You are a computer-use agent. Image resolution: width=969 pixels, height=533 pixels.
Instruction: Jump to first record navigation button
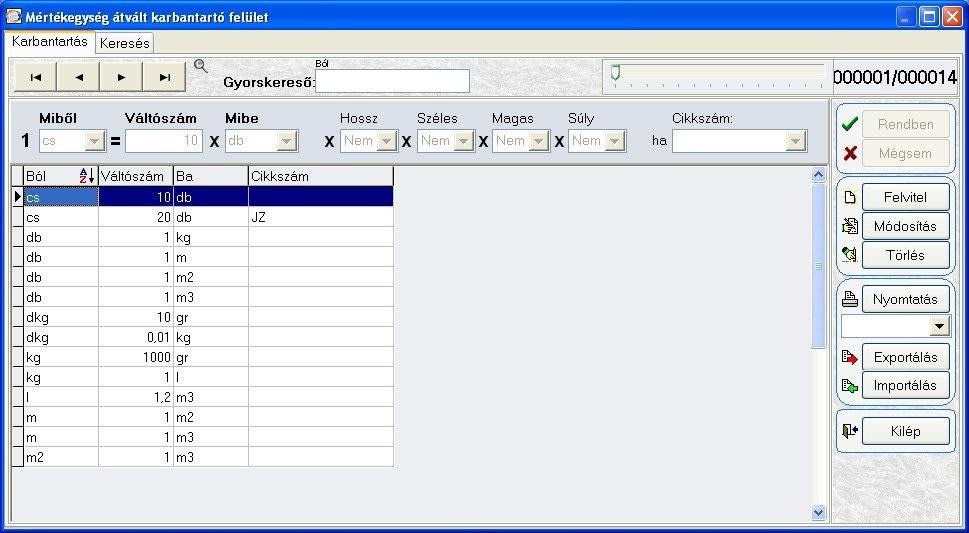pos(36,77)
